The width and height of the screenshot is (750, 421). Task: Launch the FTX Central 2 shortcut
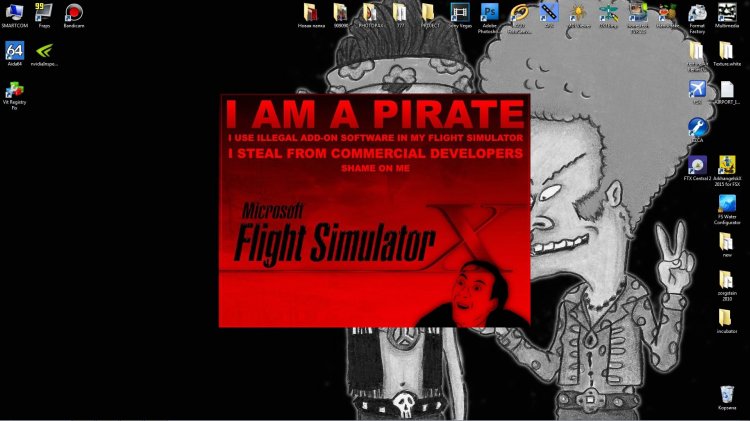(697, 168)
